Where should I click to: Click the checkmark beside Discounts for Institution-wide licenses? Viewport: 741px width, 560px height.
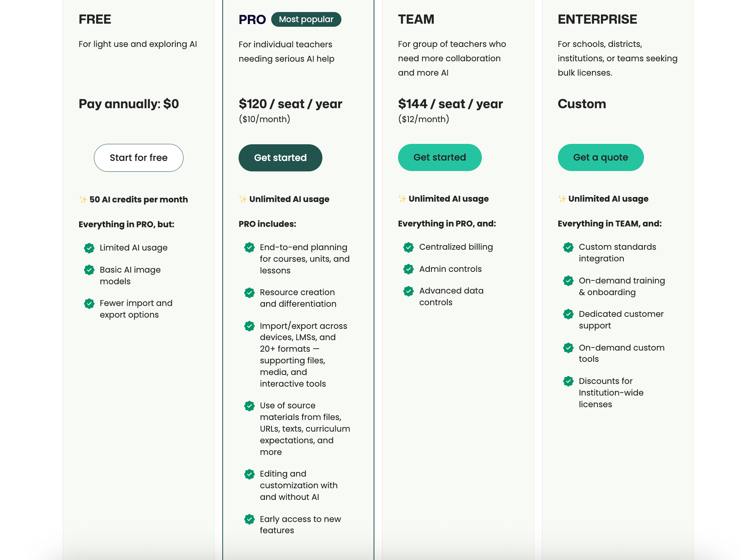point(568,381)
